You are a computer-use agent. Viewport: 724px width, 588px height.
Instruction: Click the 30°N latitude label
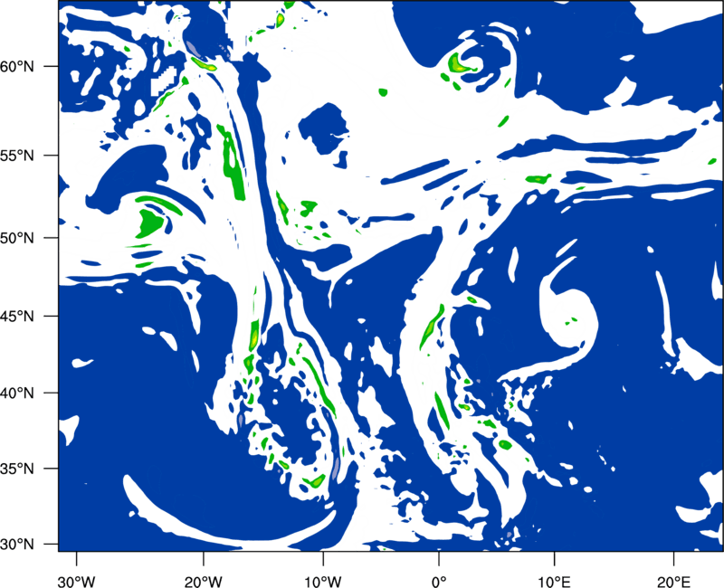coord(17,545)
